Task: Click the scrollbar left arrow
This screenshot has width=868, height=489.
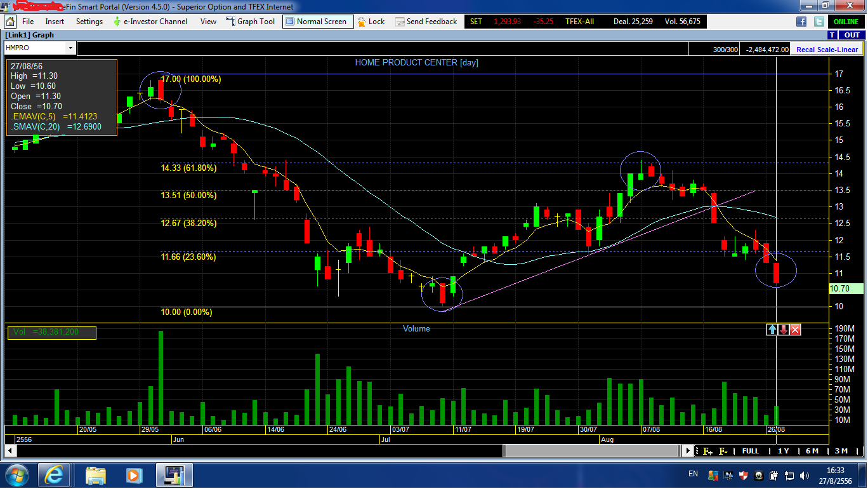Action: coord(10,451)
